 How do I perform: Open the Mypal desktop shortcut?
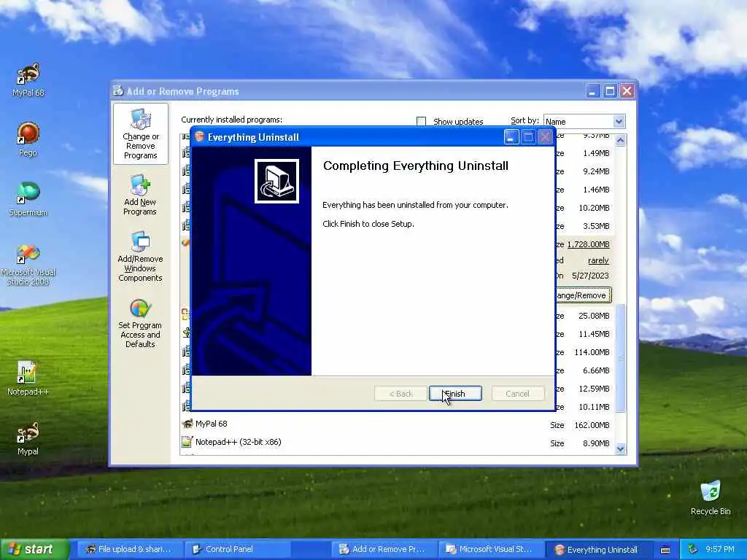pos(28,438)
